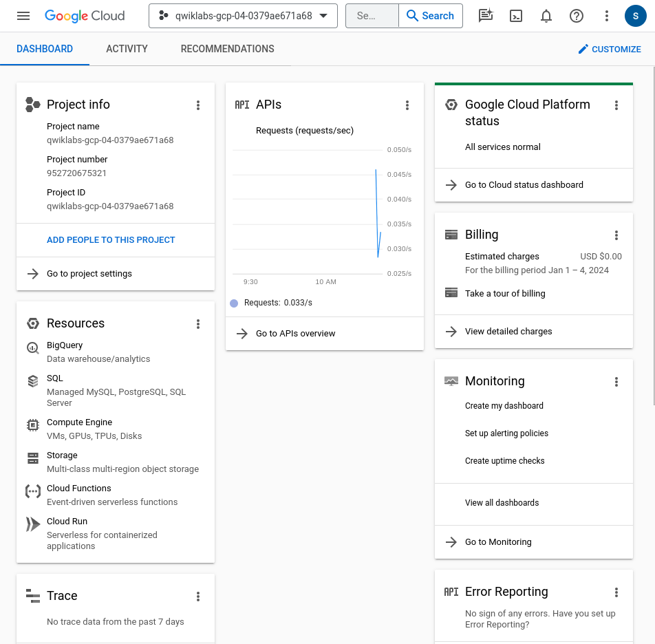The image size is (655, 644).
Task: Click the Requests legend dot
Action: [x=234, y=303]
